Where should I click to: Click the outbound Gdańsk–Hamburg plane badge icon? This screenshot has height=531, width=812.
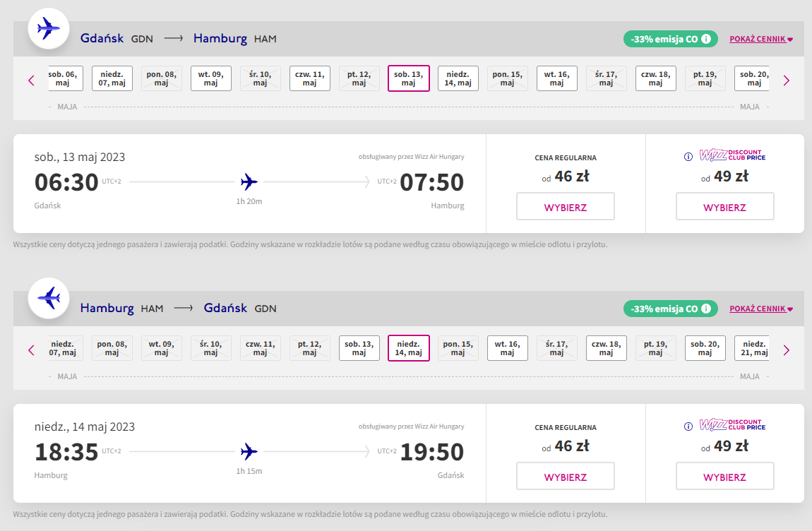(49, 28)
